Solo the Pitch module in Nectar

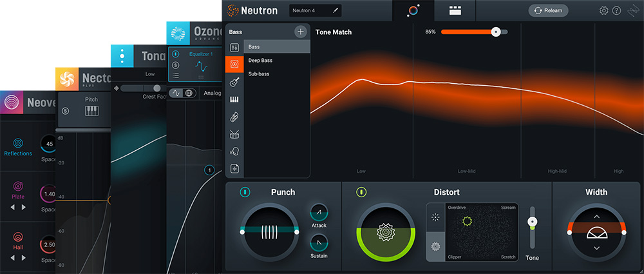[x=65, y=111]
